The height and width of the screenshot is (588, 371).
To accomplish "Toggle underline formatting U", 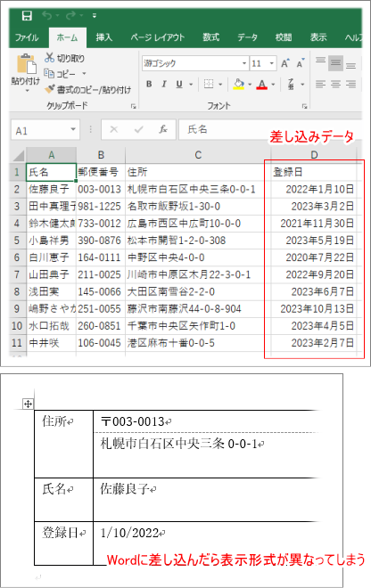I will point(179,84).
